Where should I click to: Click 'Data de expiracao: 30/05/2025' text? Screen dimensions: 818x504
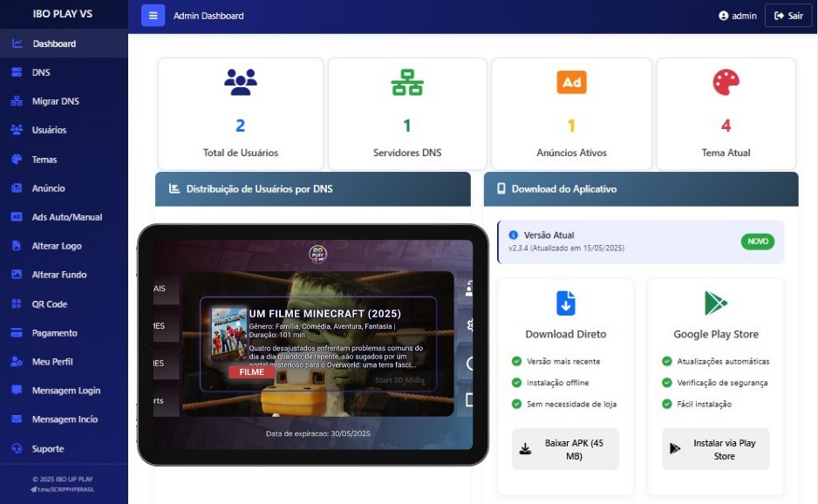pos(318,433)
